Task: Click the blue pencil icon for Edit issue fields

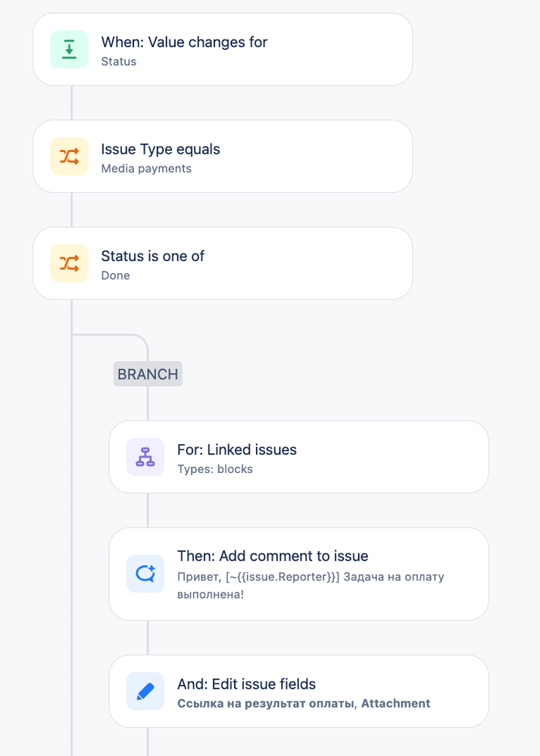Action: click(x=145, y=692)
